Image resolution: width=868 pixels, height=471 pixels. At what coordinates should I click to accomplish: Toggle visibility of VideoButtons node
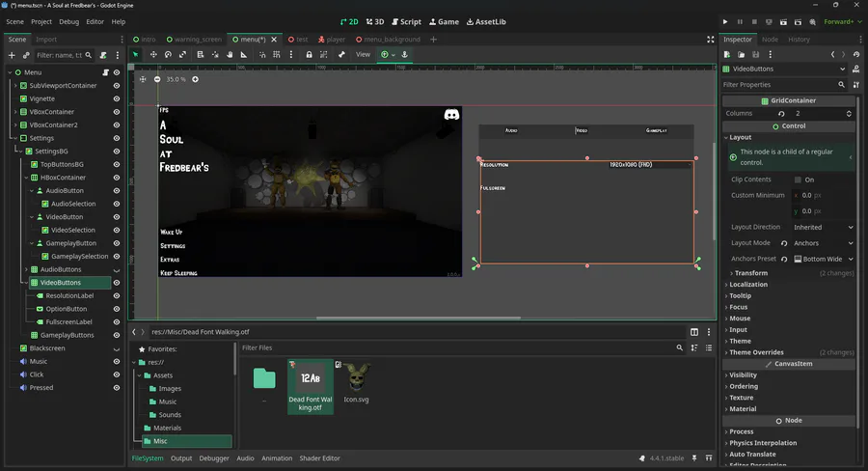[x=117, y=283]
